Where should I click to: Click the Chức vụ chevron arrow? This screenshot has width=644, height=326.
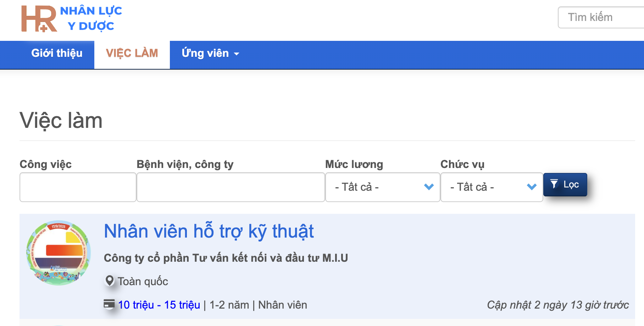pos(532,187)
